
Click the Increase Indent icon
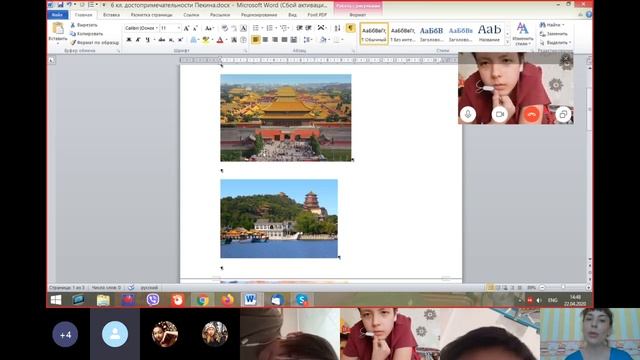pyautogui.click(x=309, y=28)
